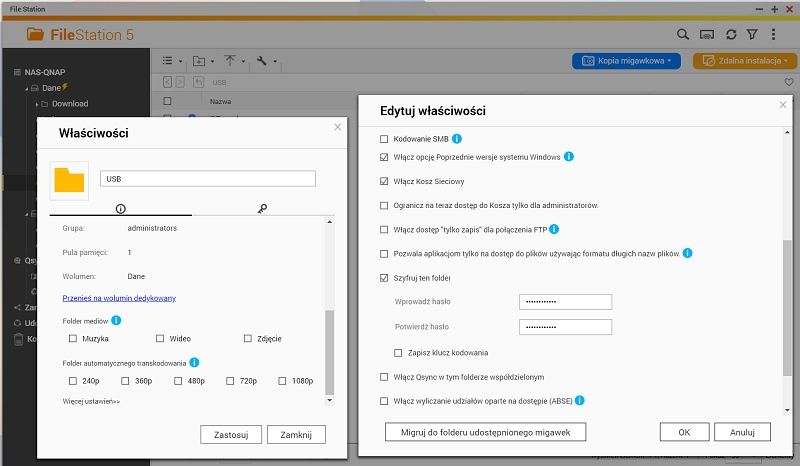Switch to the permissions key tab
The height and width of the screenshot is (466, 800).
pyautogui.click(x=262, y=208)
